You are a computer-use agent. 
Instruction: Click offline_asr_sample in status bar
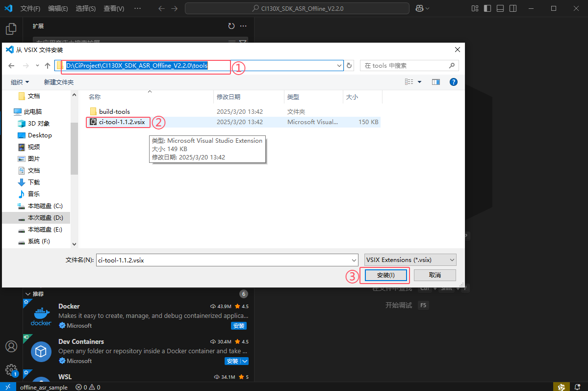(44, 387)
